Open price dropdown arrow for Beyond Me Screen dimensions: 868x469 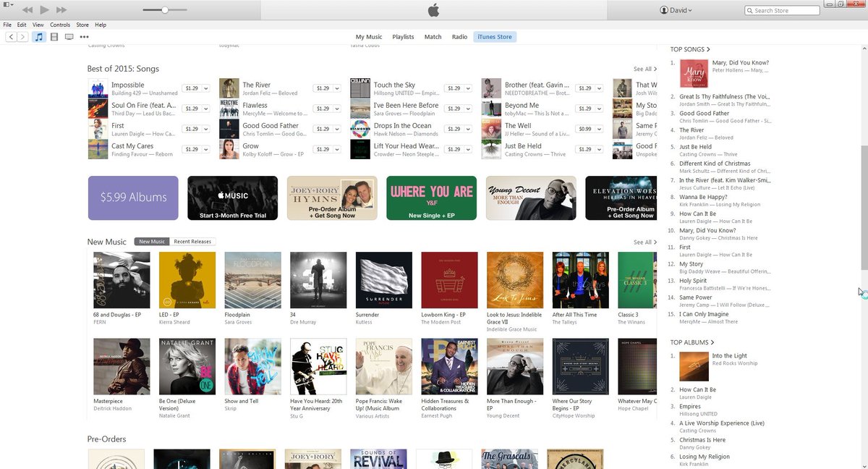pos(599,109)
